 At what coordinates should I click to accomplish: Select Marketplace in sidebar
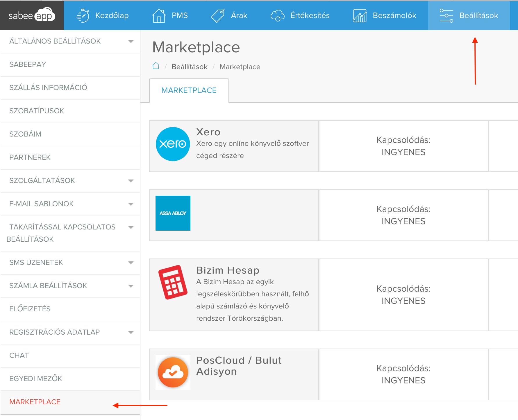tap(70, 402)
